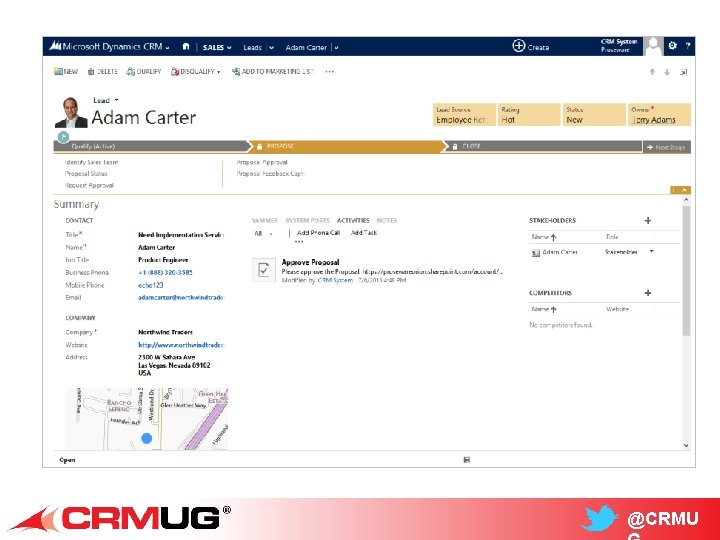Add a stakeholder with plus icon
The width and height of the screenshot is (720, 540).
pyautogui.click(x=647, y=220)
